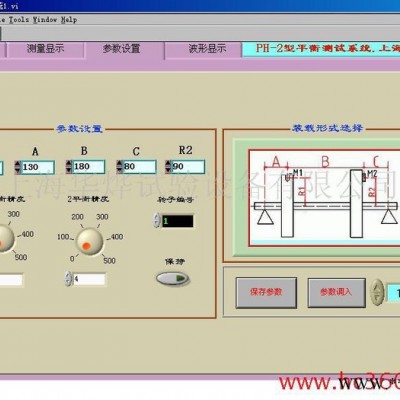Open the 测量显示 tab
The height and width of the screenshot is (400, 400).
click(45, 49)
